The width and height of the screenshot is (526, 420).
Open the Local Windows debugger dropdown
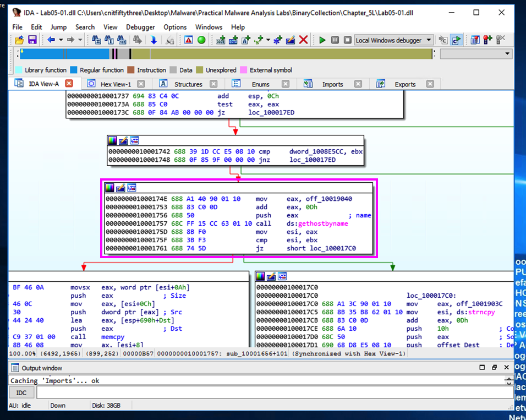pyautogui.click(x=428, y=40)
